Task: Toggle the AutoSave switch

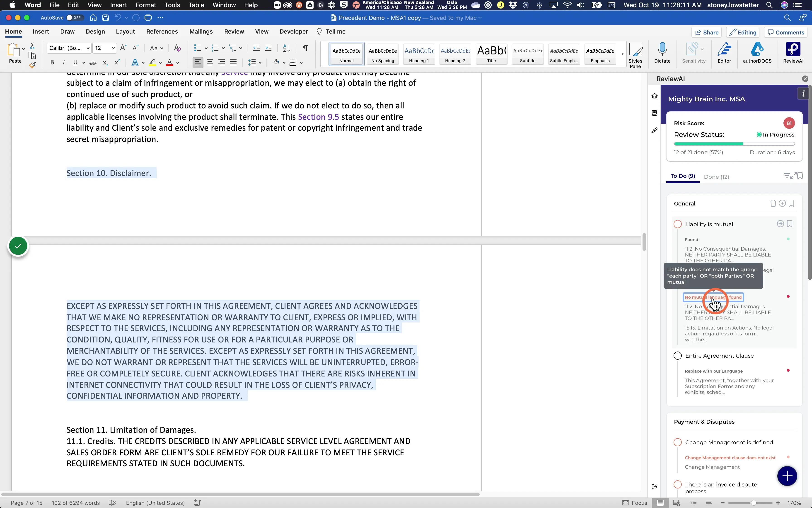Action: click(x=74, y=18)
